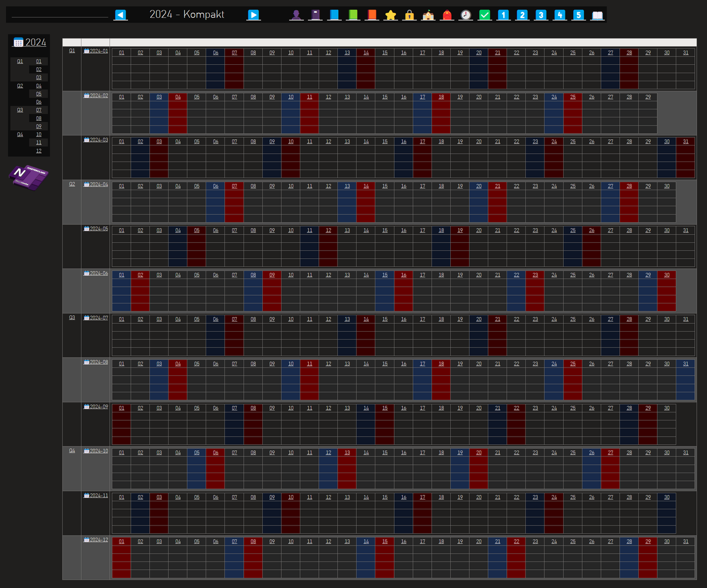The image size is (707, 588).
Task: Open the purple notebook icon
Action: point(315,15)
